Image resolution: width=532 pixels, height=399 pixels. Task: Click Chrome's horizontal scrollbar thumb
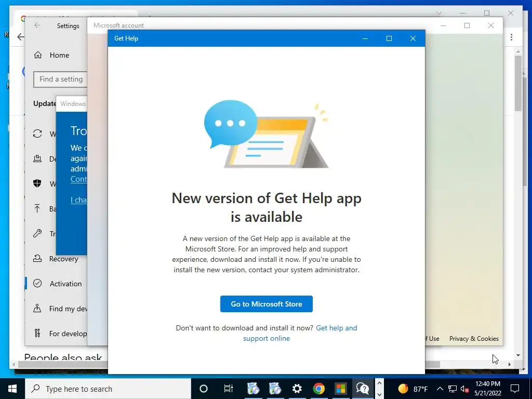coord(229,364)
